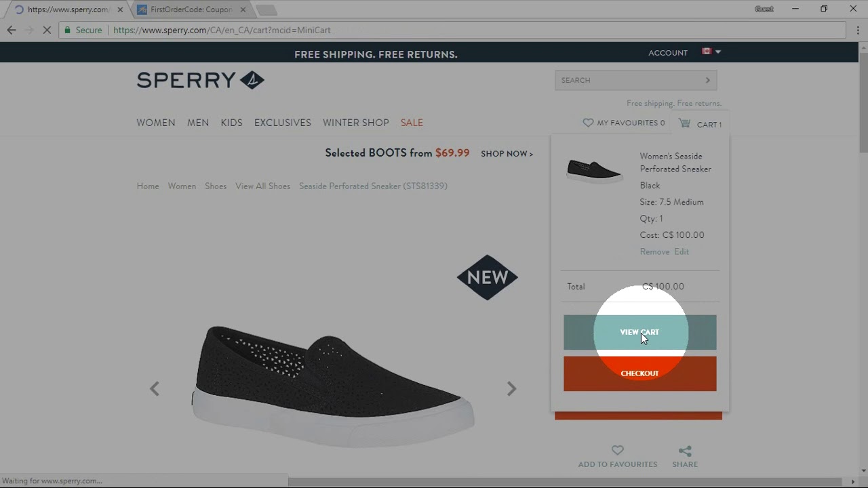Expand the Canada flag country dropdown
The image size is (868, 488).
pyautogui.click(x=711, y=52)
